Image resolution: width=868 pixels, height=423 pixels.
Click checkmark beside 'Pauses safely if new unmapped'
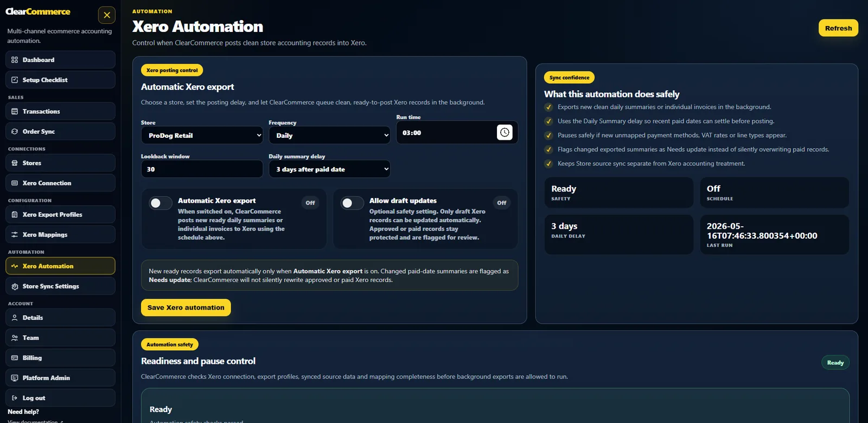pyautogui.click(x=548, y=135)
